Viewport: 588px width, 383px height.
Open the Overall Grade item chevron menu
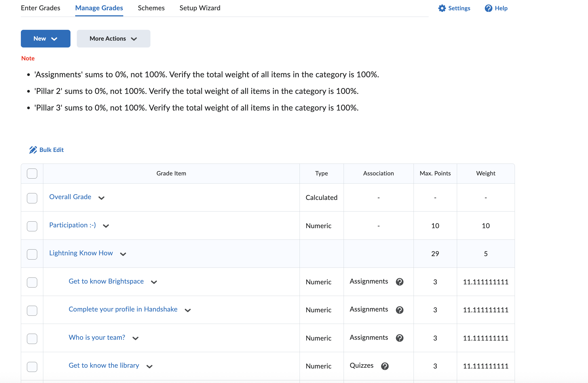[x=101, y=198]
